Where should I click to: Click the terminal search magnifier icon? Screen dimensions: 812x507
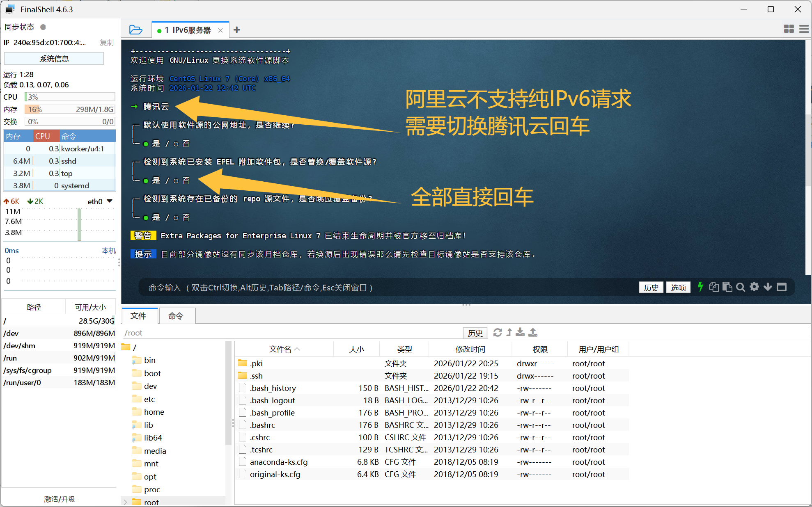point(740,287)
